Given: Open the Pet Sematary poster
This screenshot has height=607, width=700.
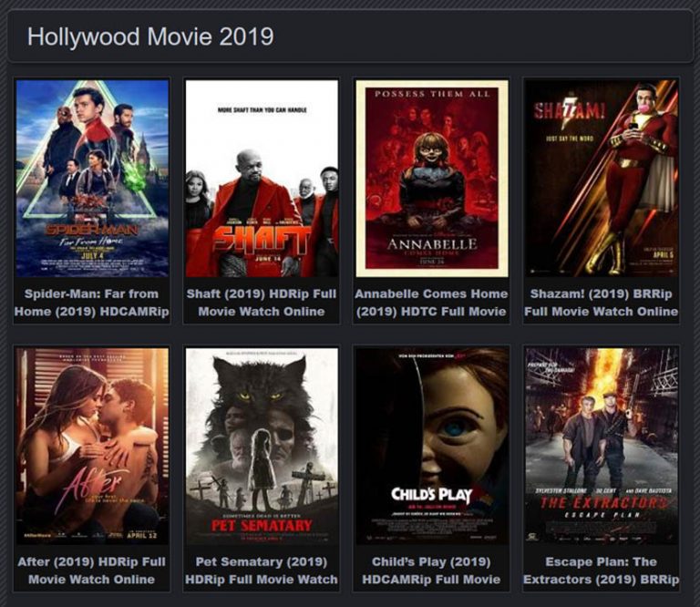Looking at the screenshot, I should [x=262, y=447].
